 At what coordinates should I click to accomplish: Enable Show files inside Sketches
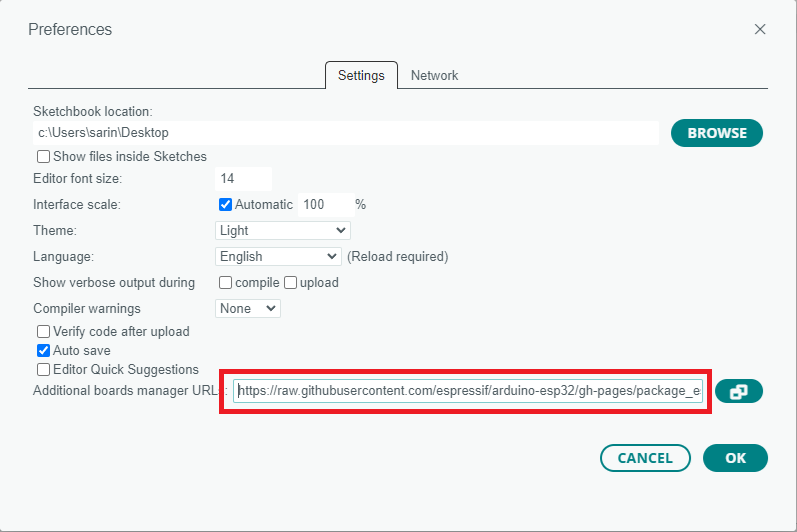point(44,156)
